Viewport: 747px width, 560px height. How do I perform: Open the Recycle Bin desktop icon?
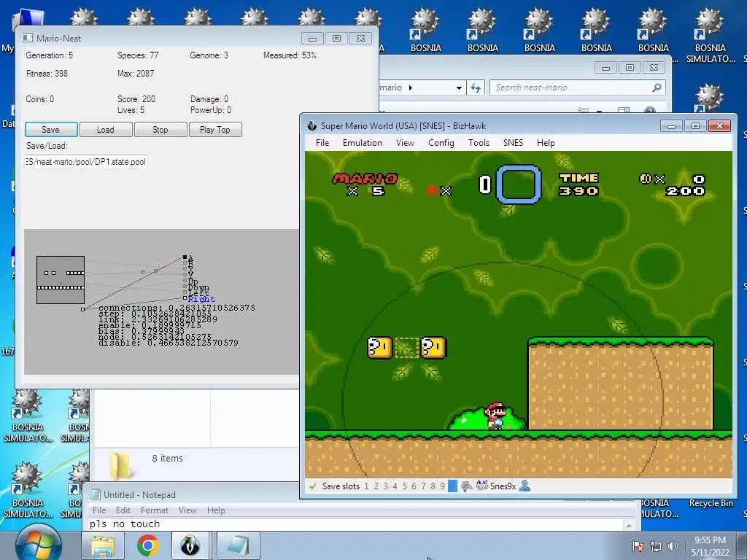point(711,503)
